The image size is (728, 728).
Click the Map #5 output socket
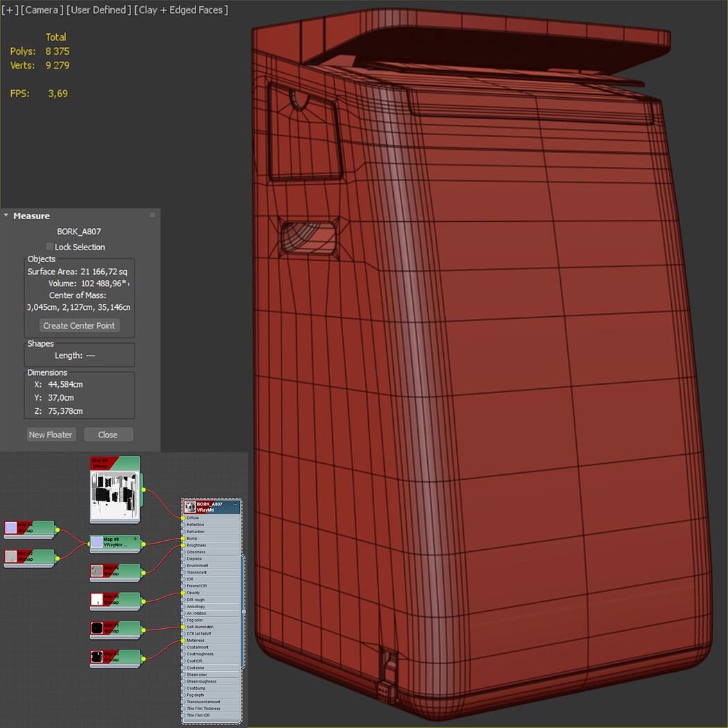(144, 602)
